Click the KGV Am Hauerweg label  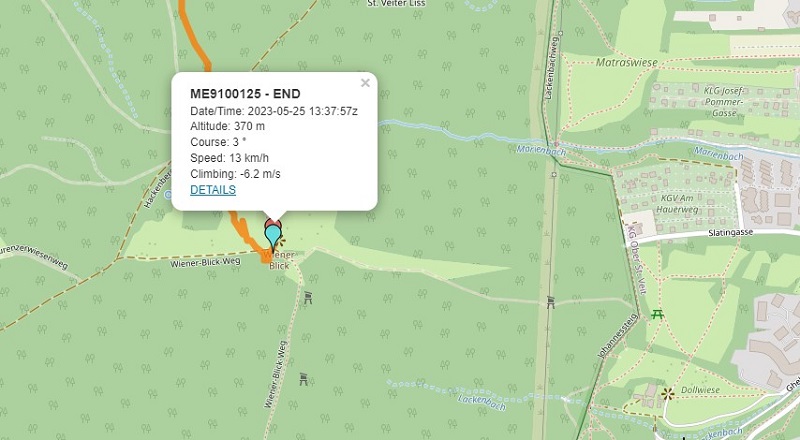point(680,205)
